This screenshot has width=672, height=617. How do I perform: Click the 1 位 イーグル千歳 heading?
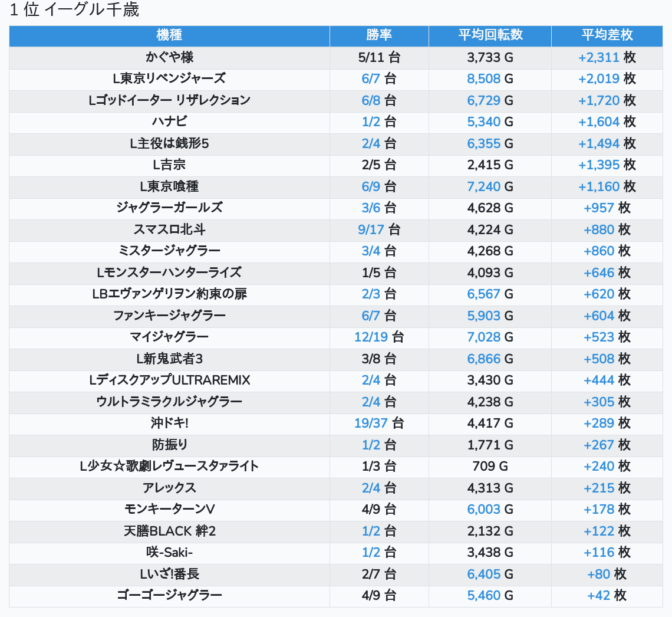74,11
